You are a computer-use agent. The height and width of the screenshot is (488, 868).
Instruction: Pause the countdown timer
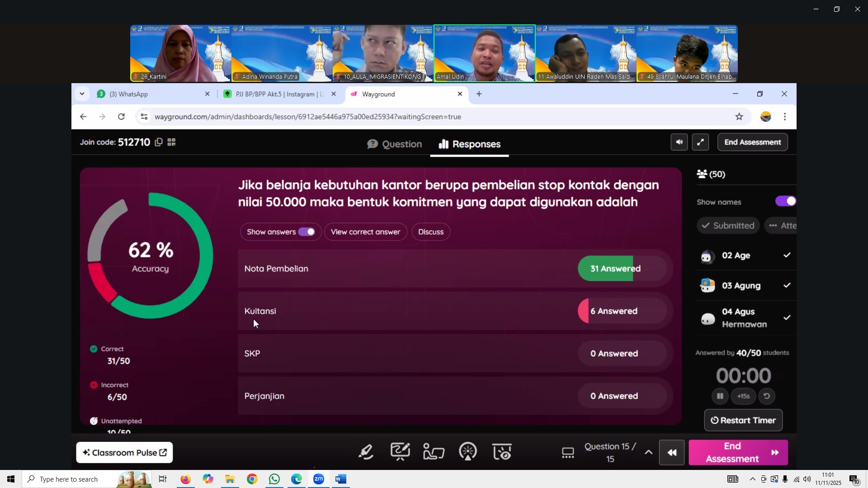click(720, 396)
